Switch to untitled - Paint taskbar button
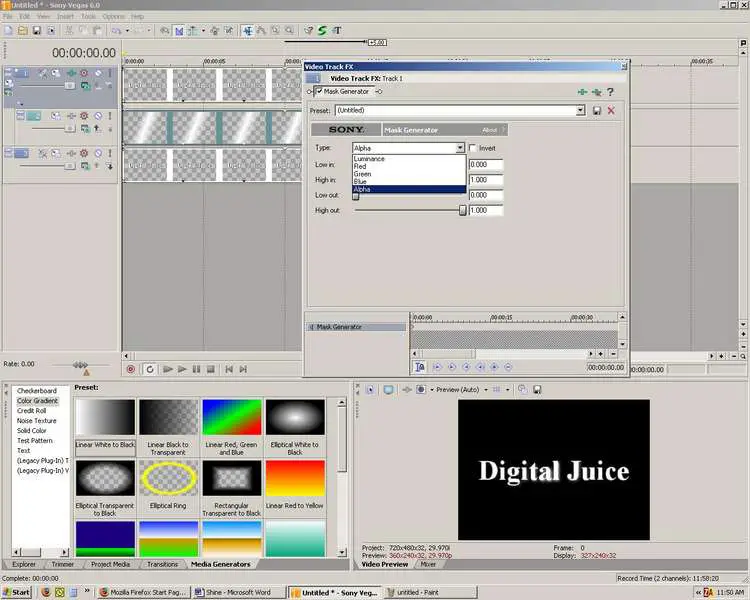The image size is (750, 600). point(430,592)
